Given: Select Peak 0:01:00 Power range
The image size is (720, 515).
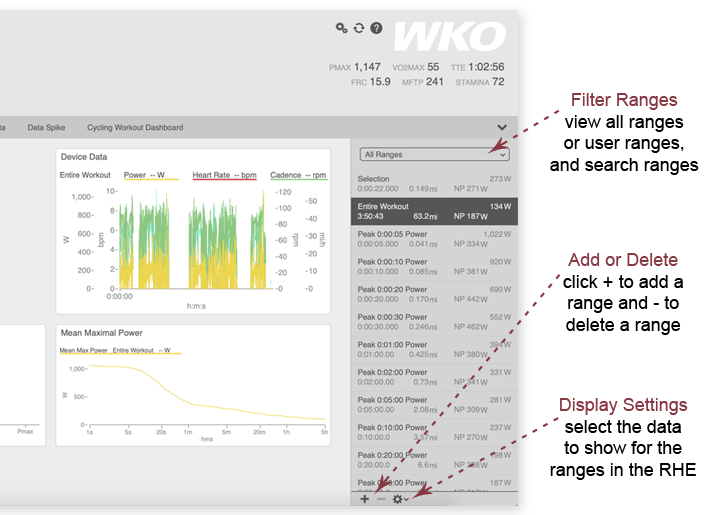Looking at the screenshot, I should coord(434,349).
